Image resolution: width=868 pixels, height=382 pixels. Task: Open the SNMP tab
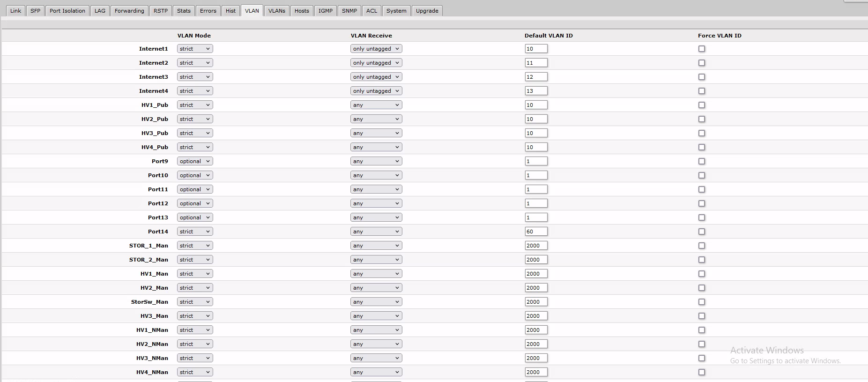click(349, 11)
